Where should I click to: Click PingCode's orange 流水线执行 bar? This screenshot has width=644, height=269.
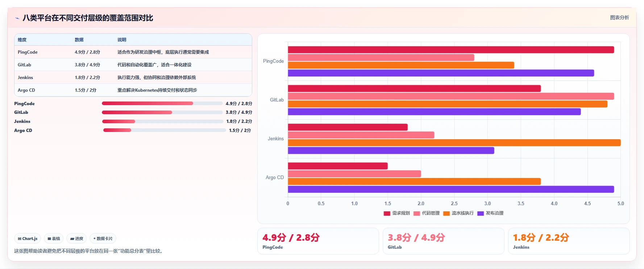401,65
